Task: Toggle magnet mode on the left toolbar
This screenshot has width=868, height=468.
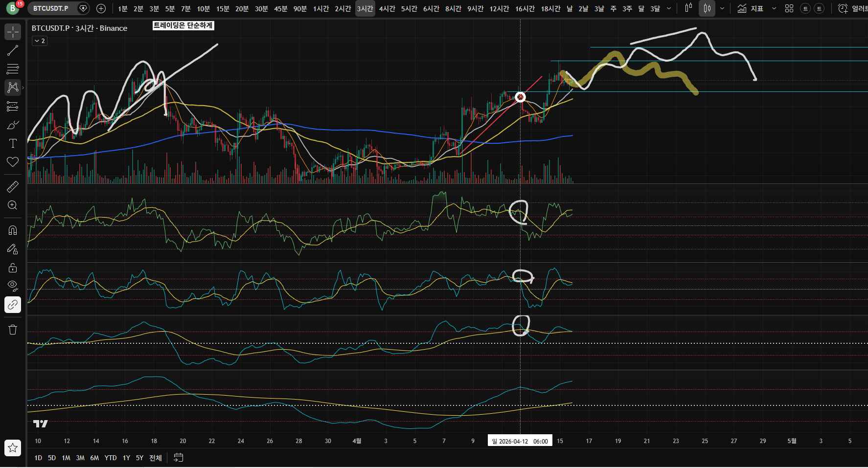Action: (x=13, y=230)
